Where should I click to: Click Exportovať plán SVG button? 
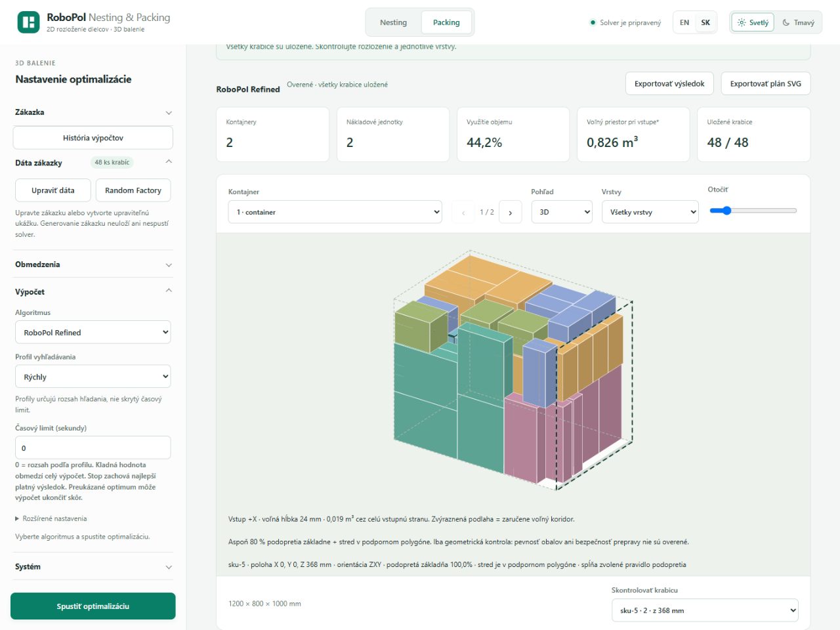tap(766, 83)
